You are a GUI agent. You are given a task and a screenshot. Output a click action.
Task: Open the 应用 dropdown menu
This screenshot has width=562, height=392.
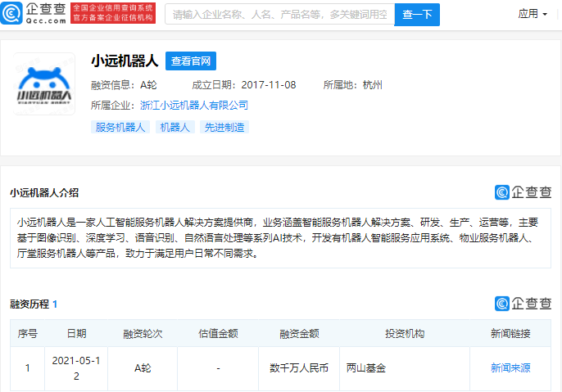[533, 14]
